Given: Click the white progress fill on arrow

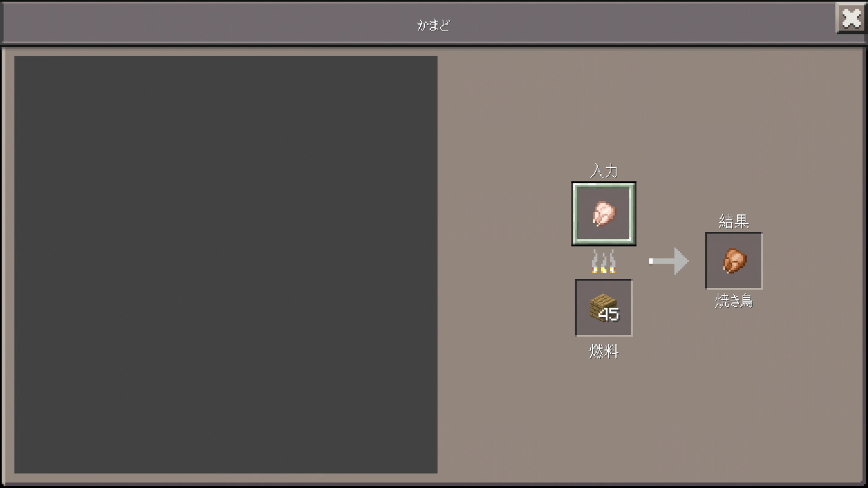Looking at the screenshot, I should point(651,261).
